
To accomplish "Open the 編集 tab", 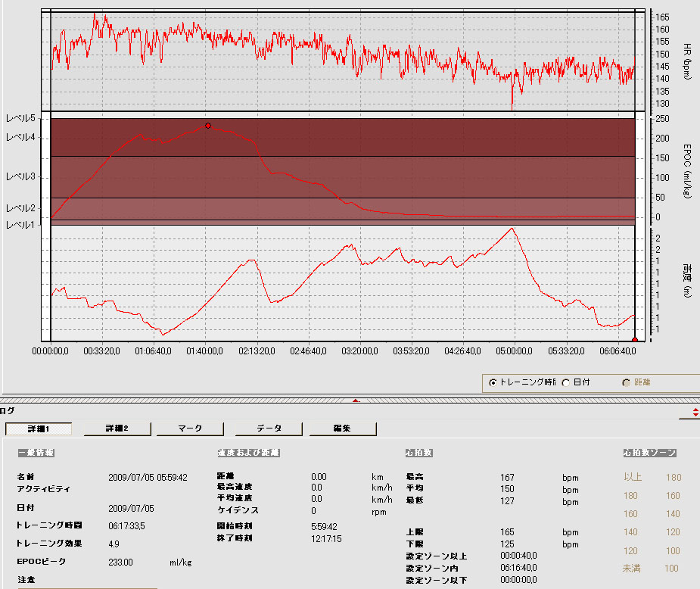I will pyautogui.click(x=343, y=429).
